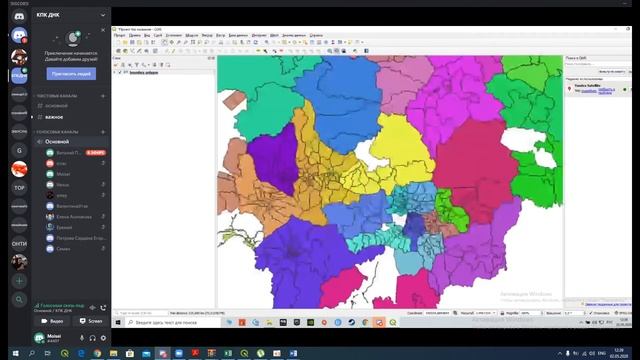Viewport: 640px width, 360px height.
Task: Open the КПК ДНК server dropdown menu
Action: pyautogui.click(x=103, y=15)
